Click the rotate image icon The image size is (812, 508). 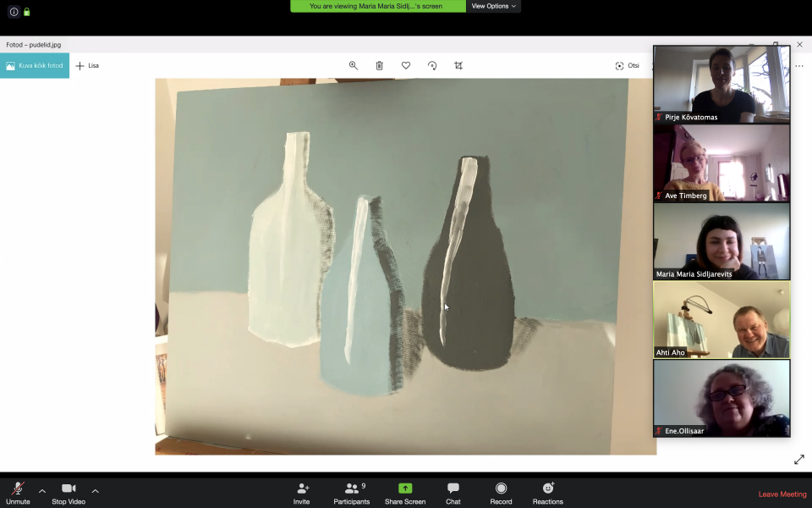(x=432, y=65)
